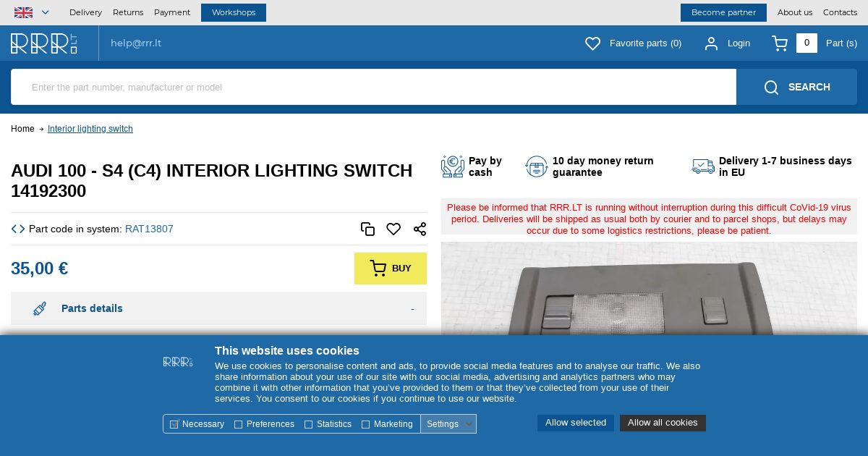The width and height of the screenshot is (868, 456).
Task: Click the cart count box showing 0
Action: [807, 43]
